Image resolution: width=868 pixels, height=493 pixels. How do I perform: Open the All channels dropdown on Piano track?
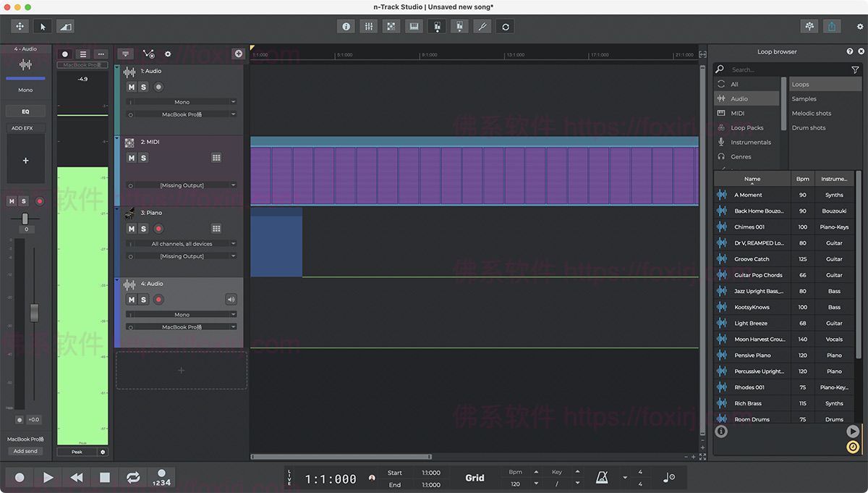click(181, 243)
